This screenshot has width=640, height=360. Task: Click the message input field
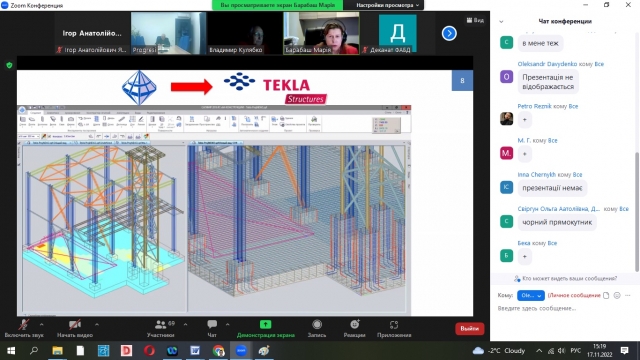[x=565, y=309]
